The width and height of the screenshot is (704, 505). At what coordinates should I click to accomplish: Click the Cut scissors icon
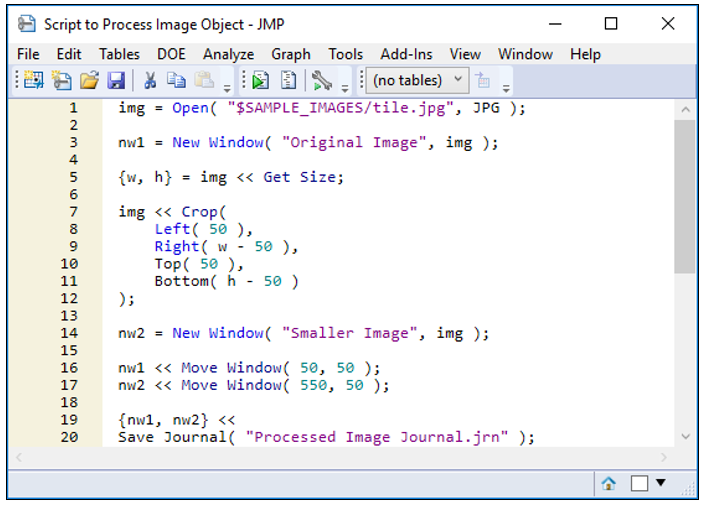150,80
